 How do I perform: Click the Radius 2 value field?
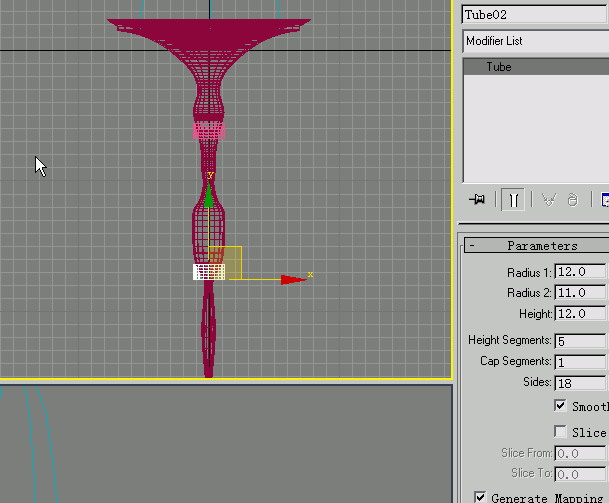coord(580,292)
